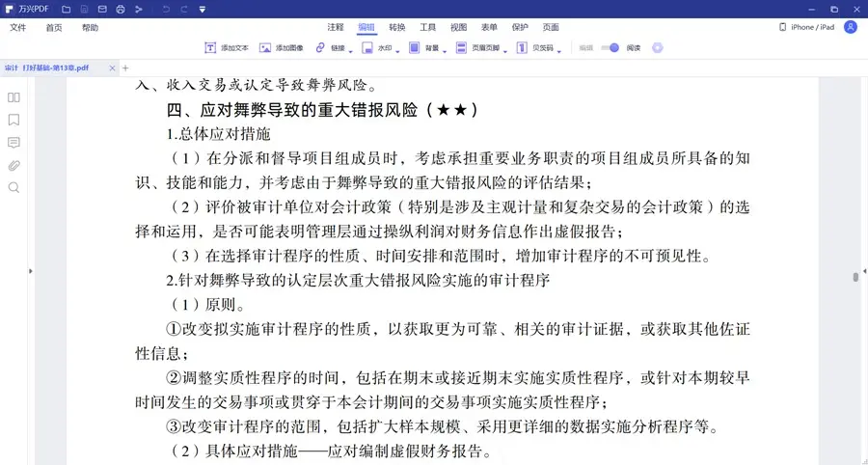
Task: Click the vertical scrollbar thumb
Action: (855, 276)
